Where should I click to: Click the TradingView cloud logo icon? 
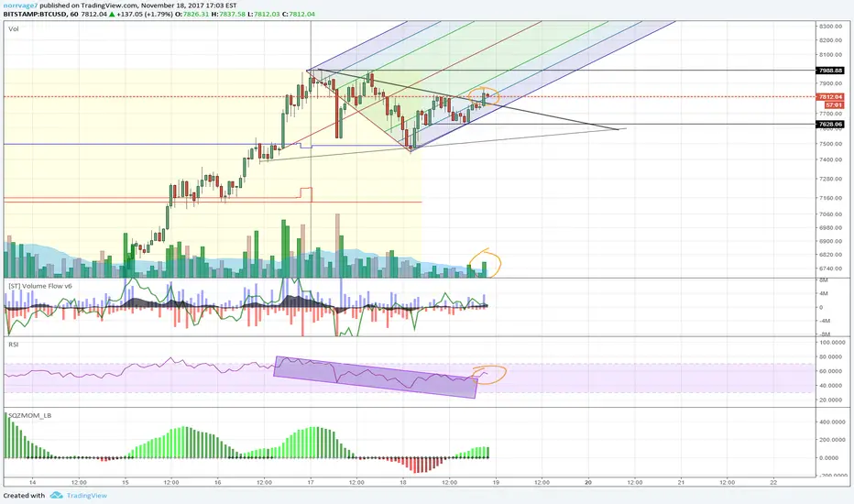coord(56,495)
